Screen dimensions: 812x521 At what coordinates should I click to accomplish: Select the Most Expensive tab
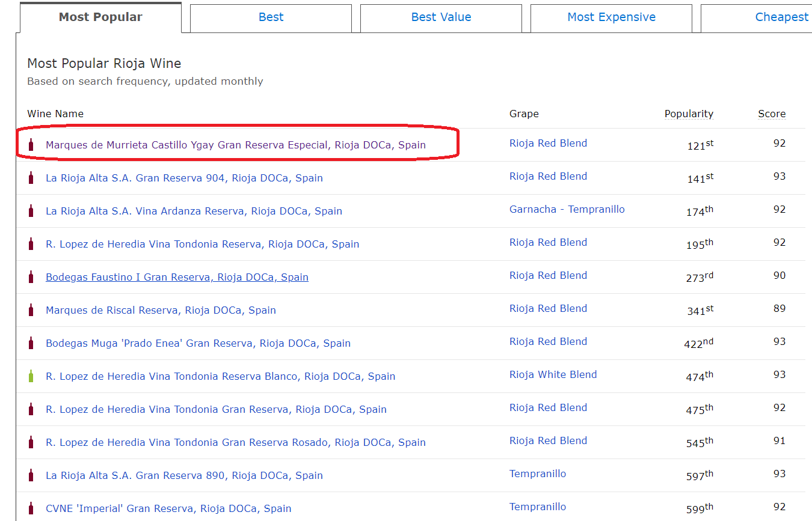pyautogui.click(x=611, y=17)
